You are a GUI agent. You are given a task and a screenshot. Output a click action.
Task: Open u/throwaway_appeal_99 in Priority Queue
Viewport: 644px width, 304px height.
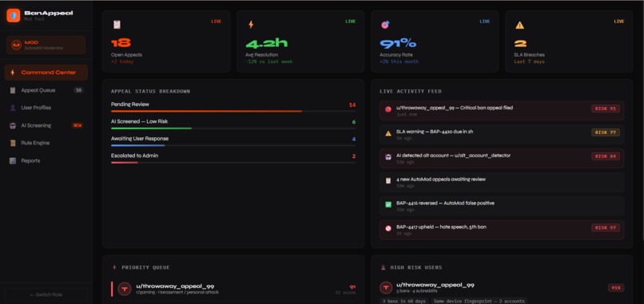pyautogui.click(x=233, y=289)
